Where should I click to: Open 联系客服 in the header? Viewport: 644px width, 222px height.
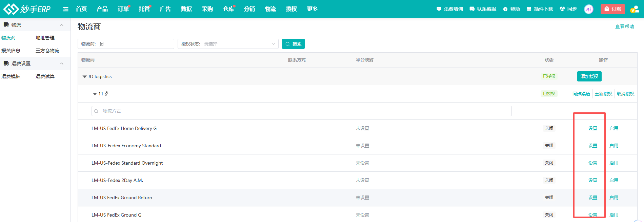click(483, 9)
